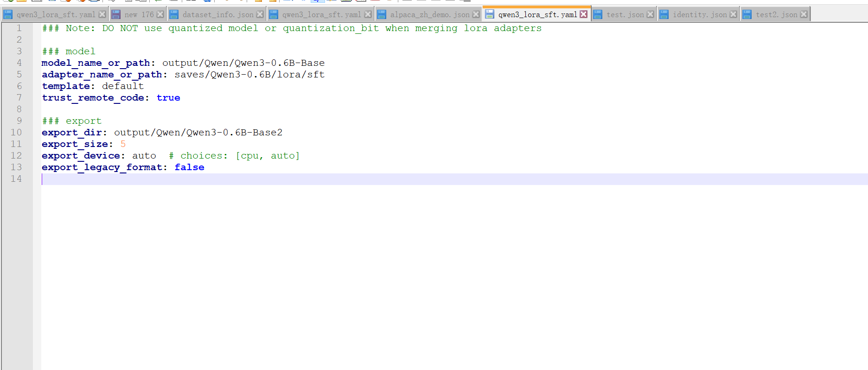Click the disk icon on the active qwen3_lora_sft.yaml tab

pos(490,14)
